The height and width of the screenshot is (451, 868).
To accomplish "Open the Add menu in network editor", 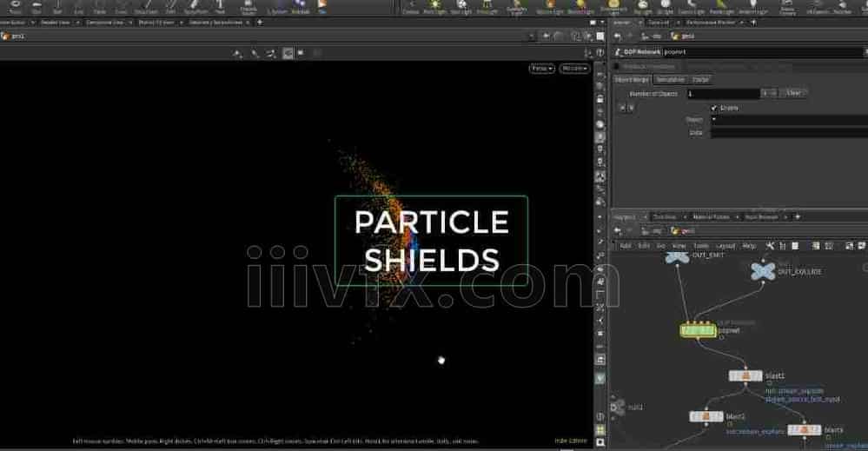I will coord(626,246).
